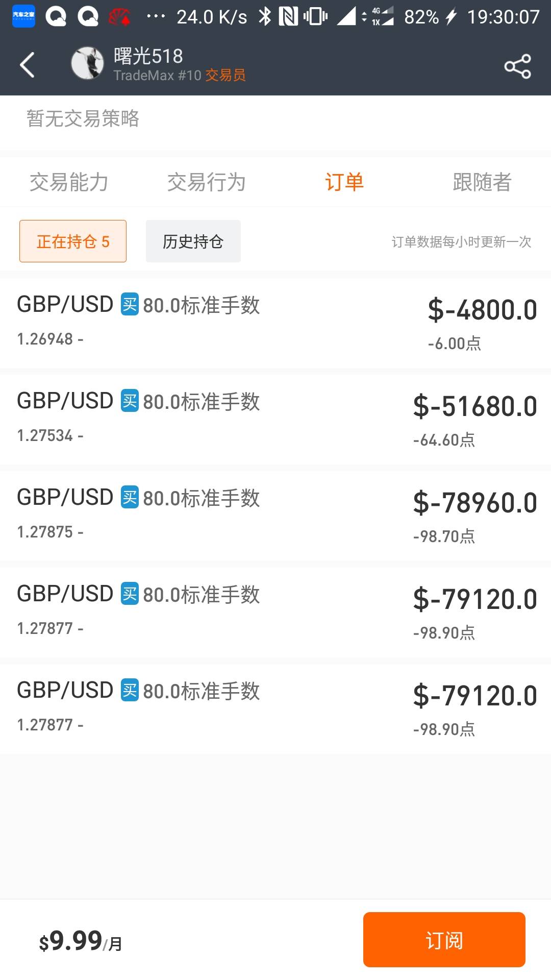Select the 订单 tab
Screen dimensions: 551x980
[x=344, y=182]
